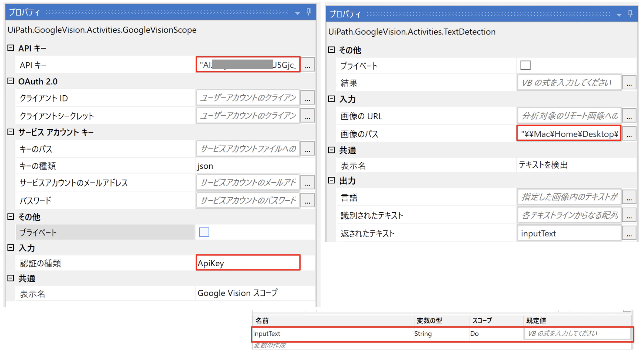This screenshot has height=353, width=644.
Task: Click 変数の作成 to add variable
Action: [270, 345]
